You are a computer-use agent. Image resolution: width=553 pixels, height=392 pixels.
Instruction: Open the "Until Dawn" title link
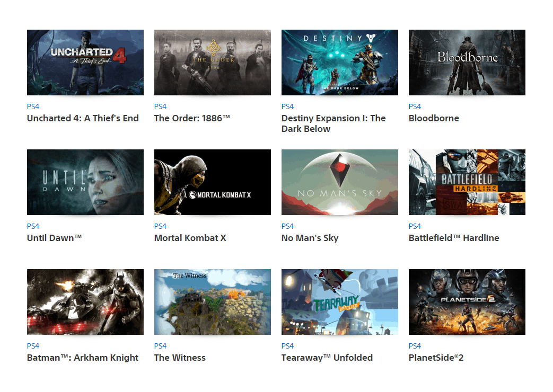coord(54,238)
